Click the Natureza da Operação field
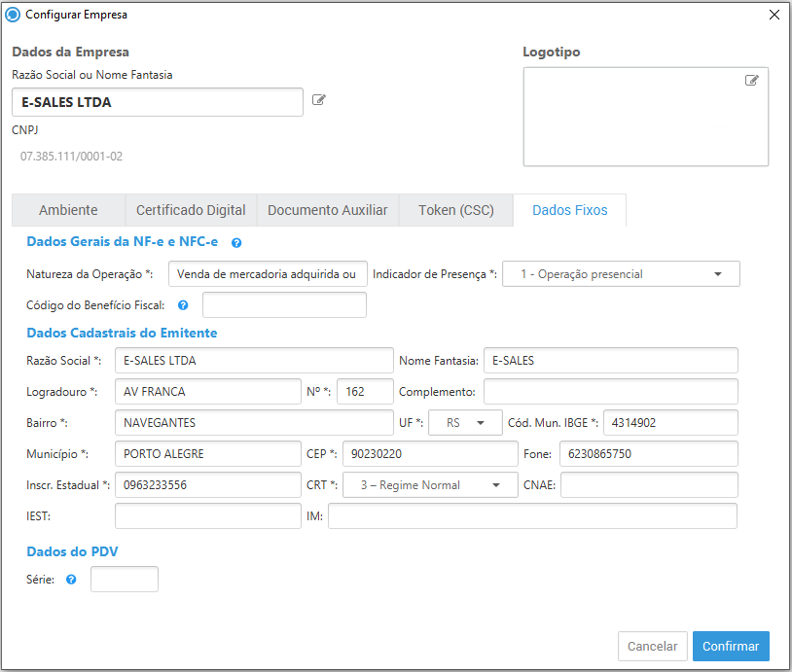This screenshot has width=792, height=672. 268,274
